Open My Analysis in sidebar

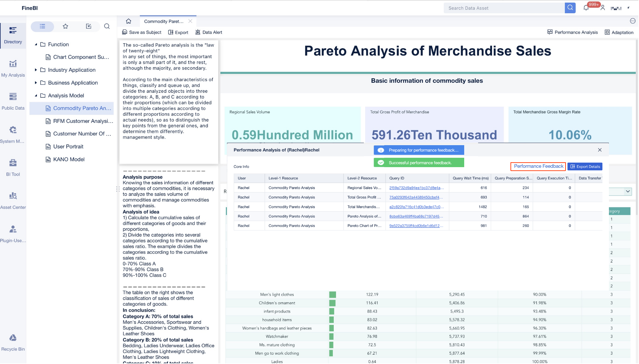[13, 69]
